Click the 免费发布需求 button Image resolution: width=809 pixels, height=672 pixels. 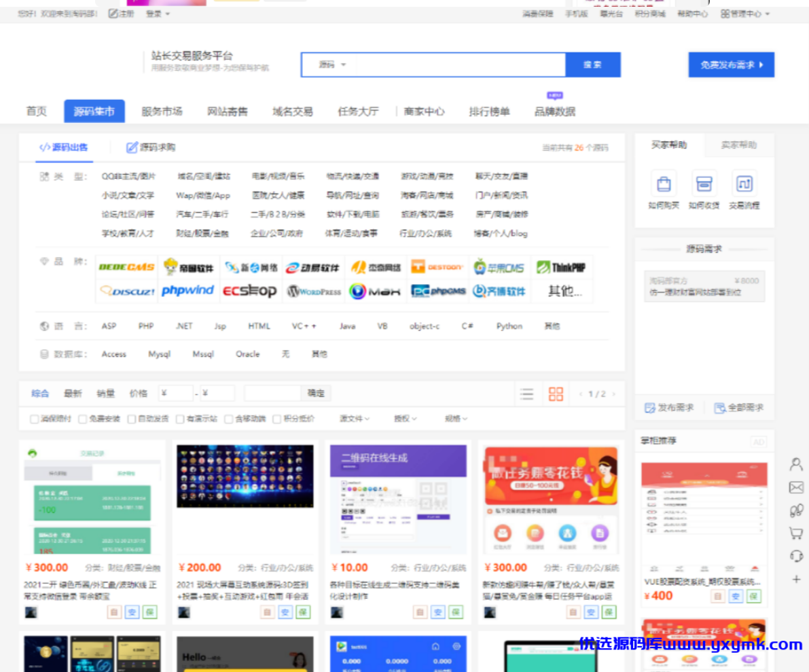pyautogui.click(x=731, y=64)
